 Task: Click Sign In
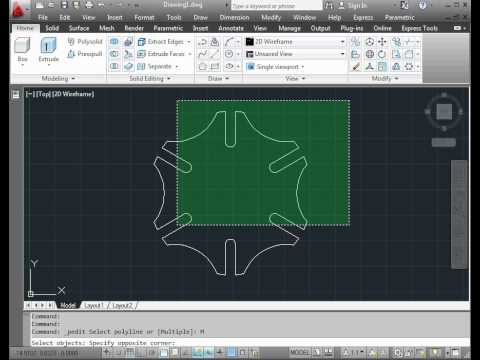357,5
